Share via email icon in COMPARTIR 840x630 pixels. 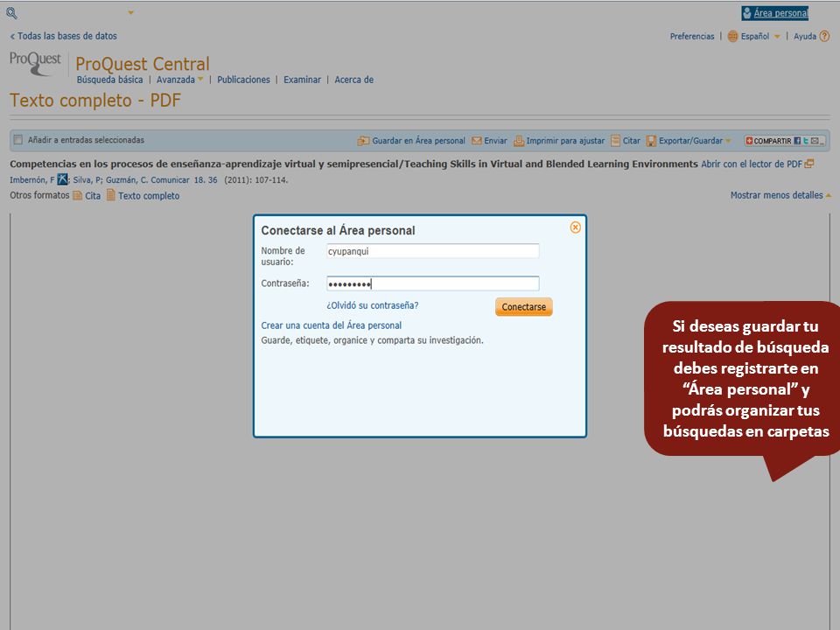(815, 141)
